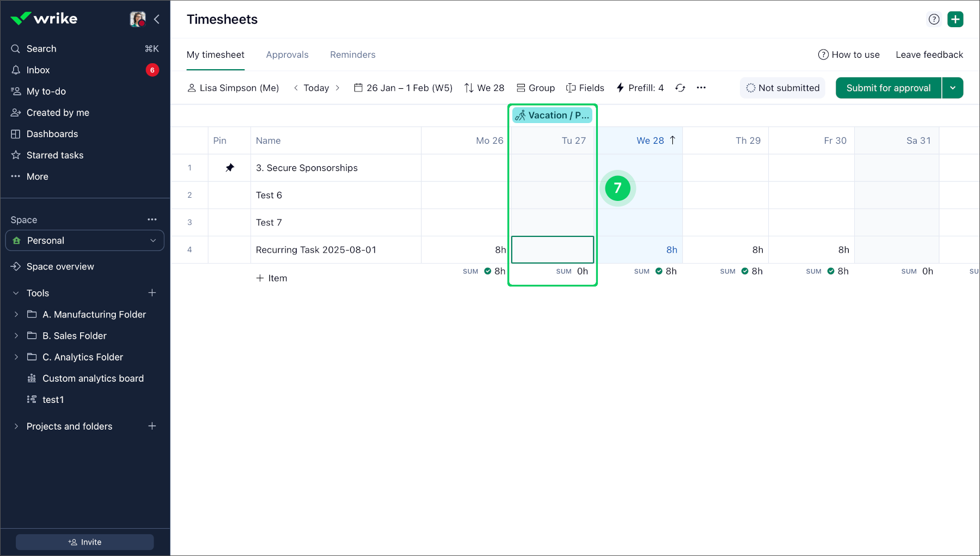Unpin the Secure Sponsorships task
This screenshot has width=980, height=556.
coord(230,168)
